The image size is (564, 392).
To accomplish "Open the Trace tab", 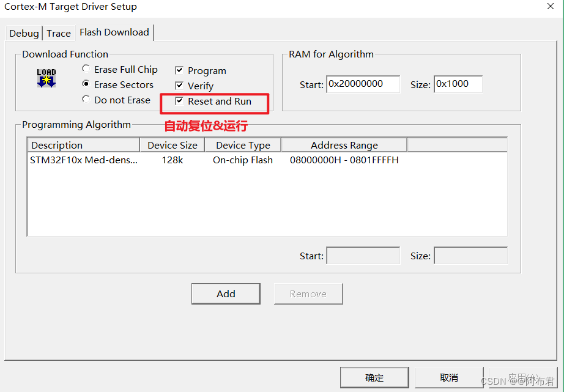I will coord(59,34).
